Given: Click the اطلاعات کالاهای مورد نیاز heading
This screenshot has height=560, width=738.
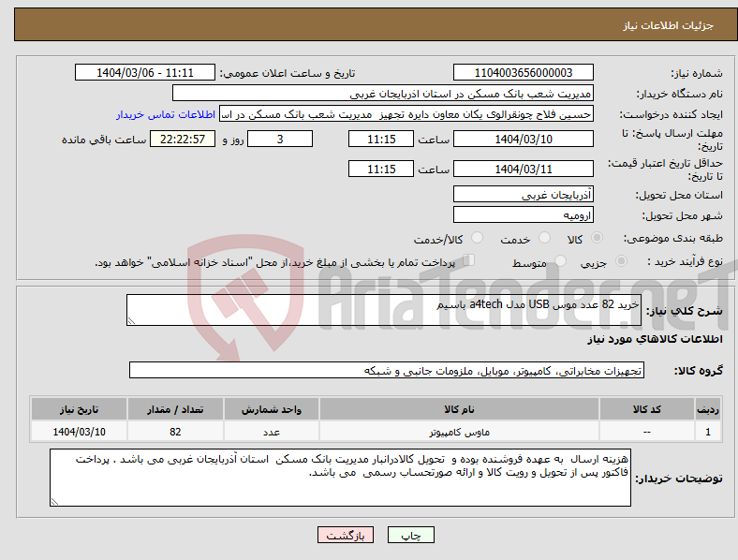Looking at the screenshot, I should click(655, 339).
